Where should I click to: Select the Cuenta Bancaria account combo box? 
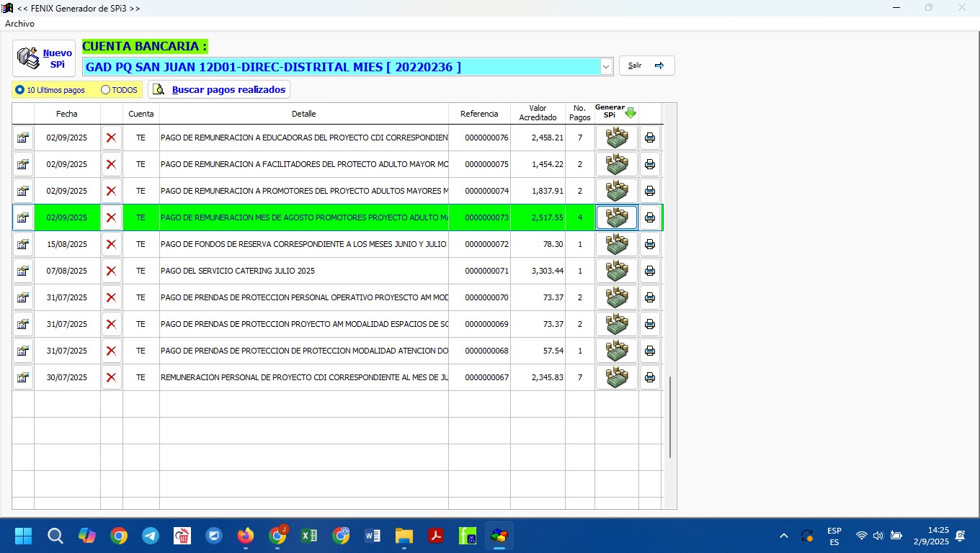pyautogui.click(x=342, y=67)
